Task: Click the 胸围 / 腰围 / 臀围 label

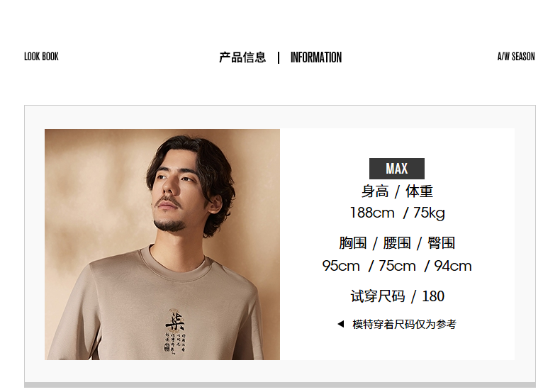Action: click(x=397, y=243)
